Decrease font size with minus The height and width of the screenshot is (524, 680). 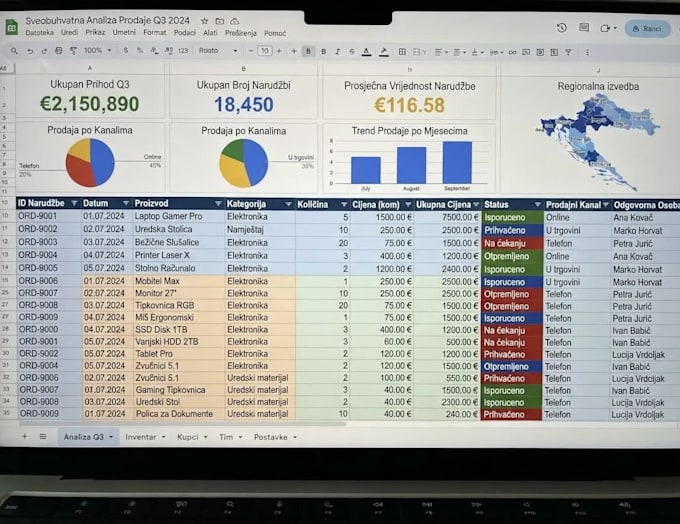(251, 51)
